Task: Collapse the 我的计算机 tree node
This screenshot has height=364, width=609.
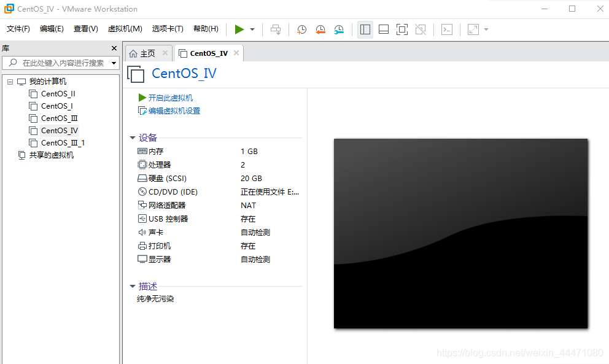Action: (10, 82)
